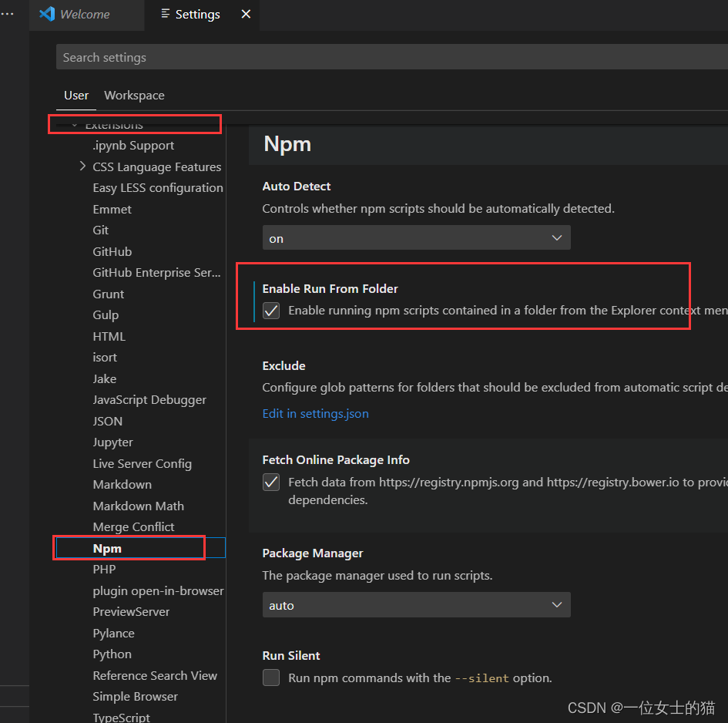Click the Fetch Online Package Info title
The width and height of the screenshot is (728, 723).
point(336,459)
